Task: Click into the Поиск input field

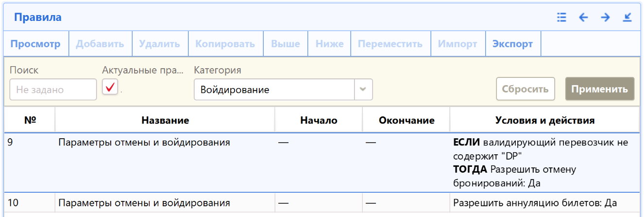Action: (53, 90)
